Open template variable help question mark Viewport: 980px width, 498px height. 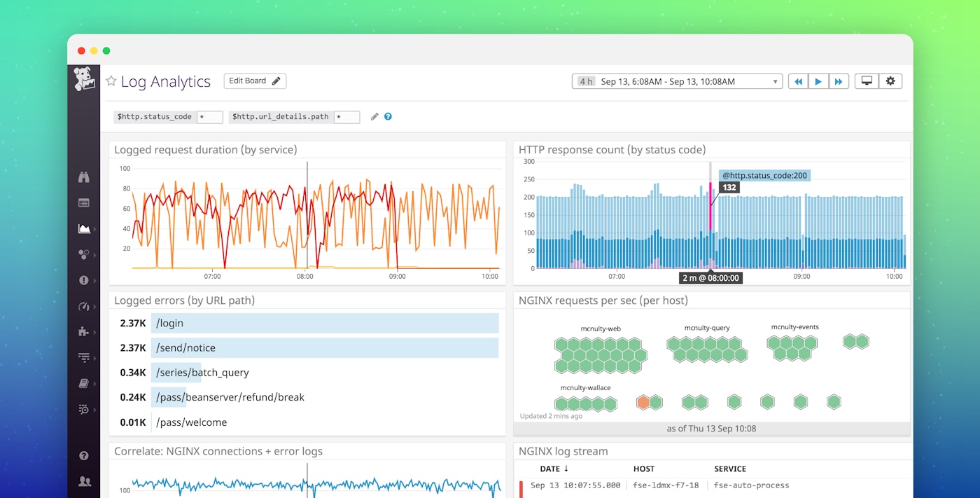coord(388,117)
